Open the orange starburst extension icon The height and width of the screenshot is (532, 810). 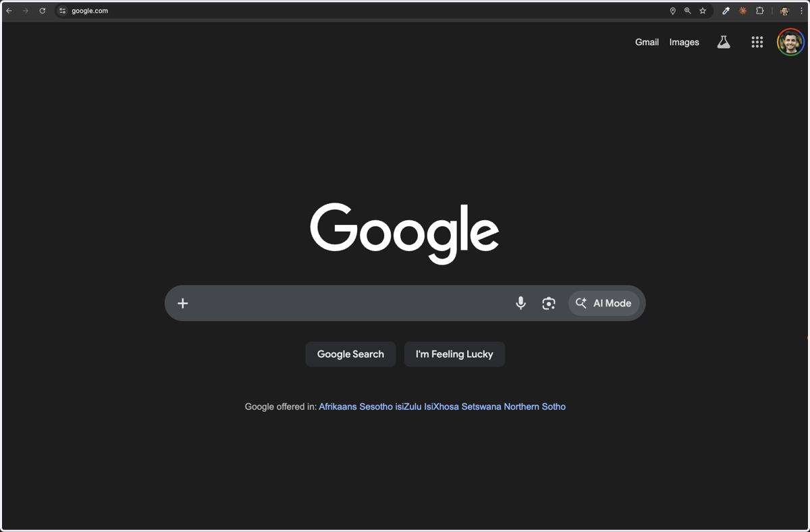pos(743,11)
